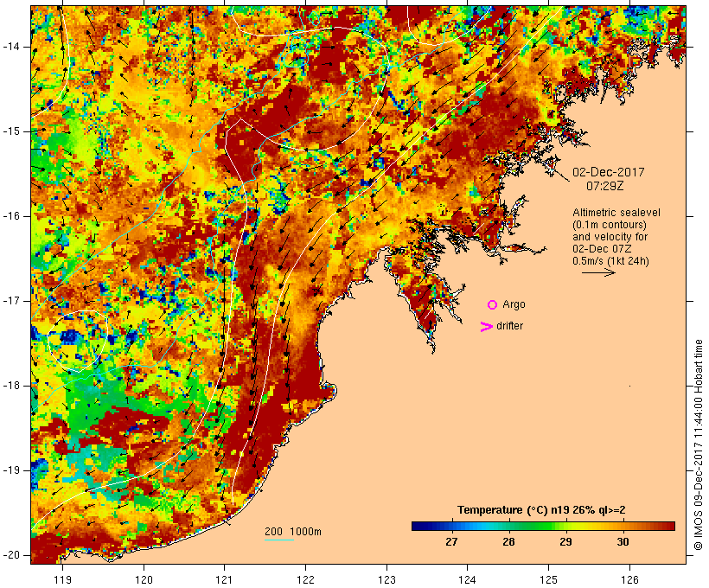The image size is (709, 588).
Task: Click the colorbar value 27
Action: (451, 542)
